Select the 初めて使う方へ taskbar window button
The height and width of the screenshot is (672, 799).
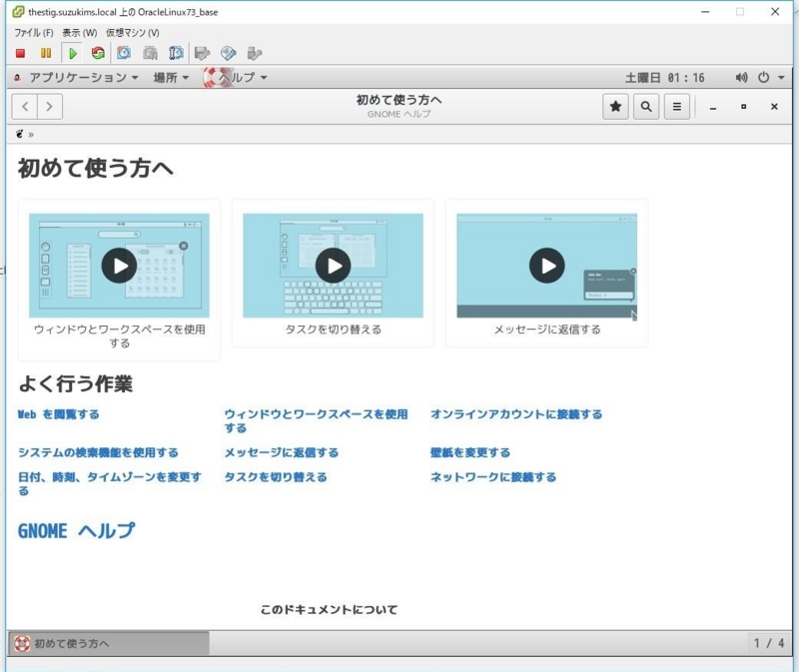tap(109, 643)
